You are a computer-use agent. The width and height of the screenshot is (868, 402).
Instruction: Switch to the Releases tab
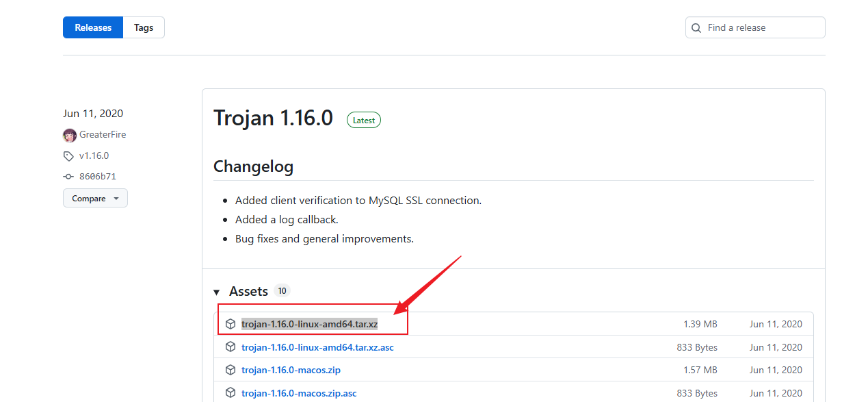(x=93, y=27)
